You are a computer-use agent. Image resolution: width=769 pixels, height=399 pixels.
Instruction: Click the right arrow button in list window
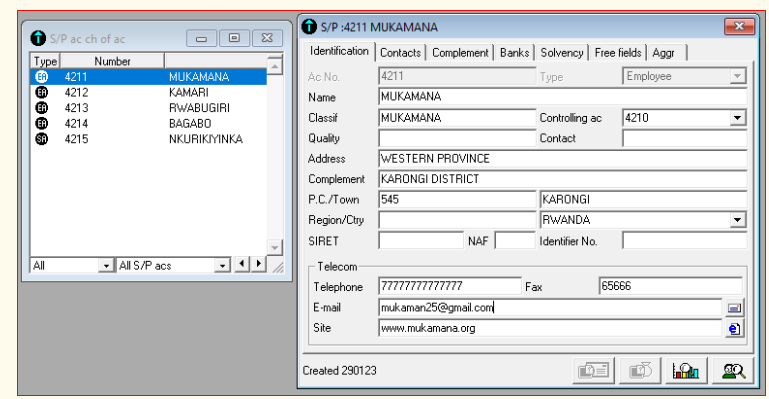(258, 264)
